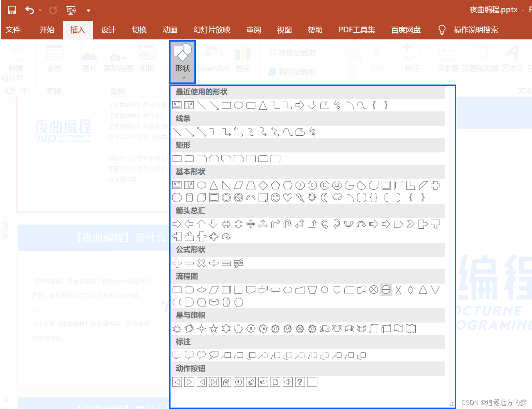532x409 pixels.
Task: Pick the chevron arrow shape
Action: point(411,224)
